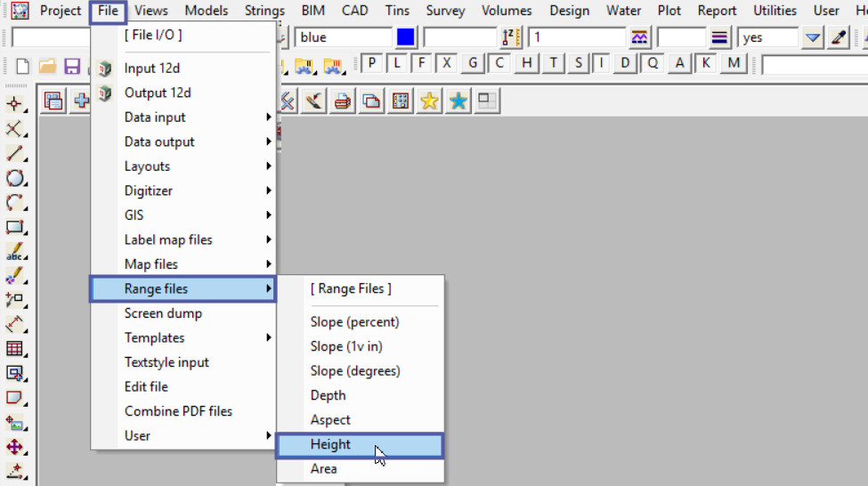Select the red line drawing tool
The width and height of the screenshot is (868, 486).
15,153
